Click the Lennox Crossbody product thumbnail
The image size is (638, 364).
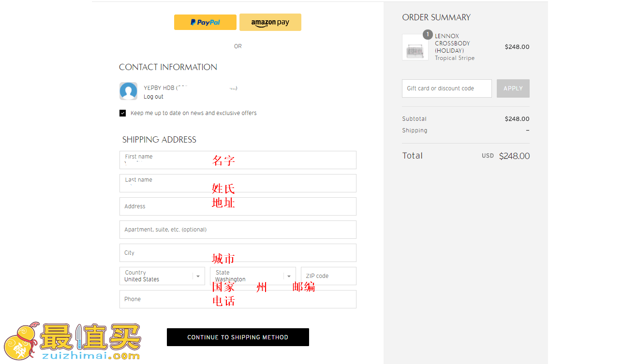click(x=415, y=47)
